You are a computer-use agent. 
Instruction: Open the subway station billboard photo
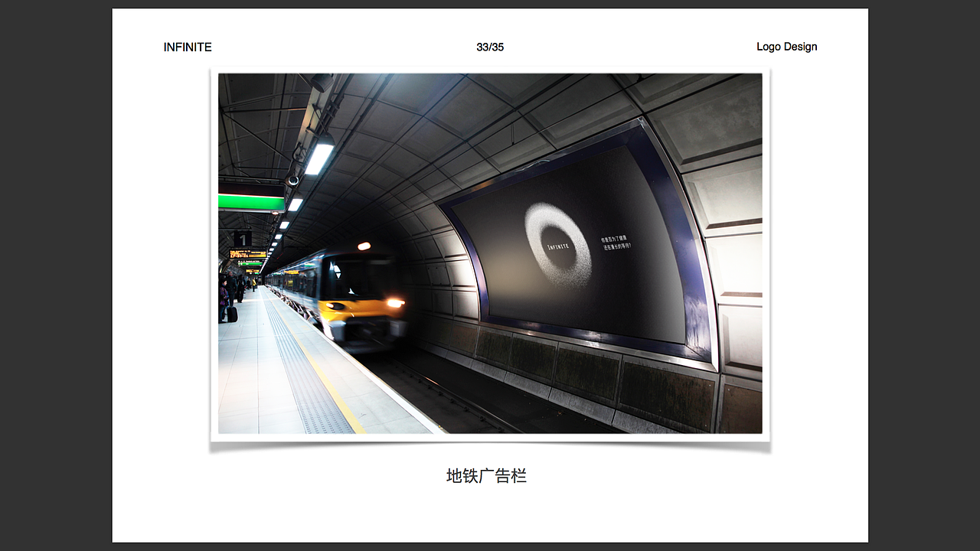490,253
